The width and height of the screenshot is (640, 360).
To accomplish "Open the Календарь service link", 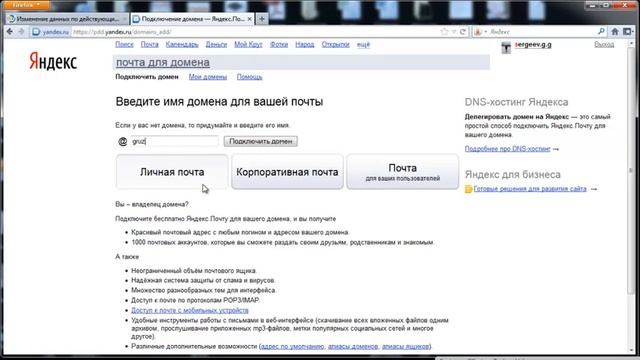I will click(x=182, y=44).
